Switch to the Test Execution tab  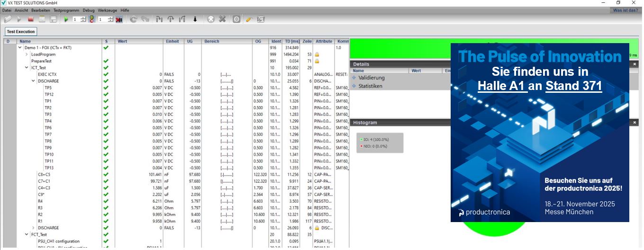point(20,32)
